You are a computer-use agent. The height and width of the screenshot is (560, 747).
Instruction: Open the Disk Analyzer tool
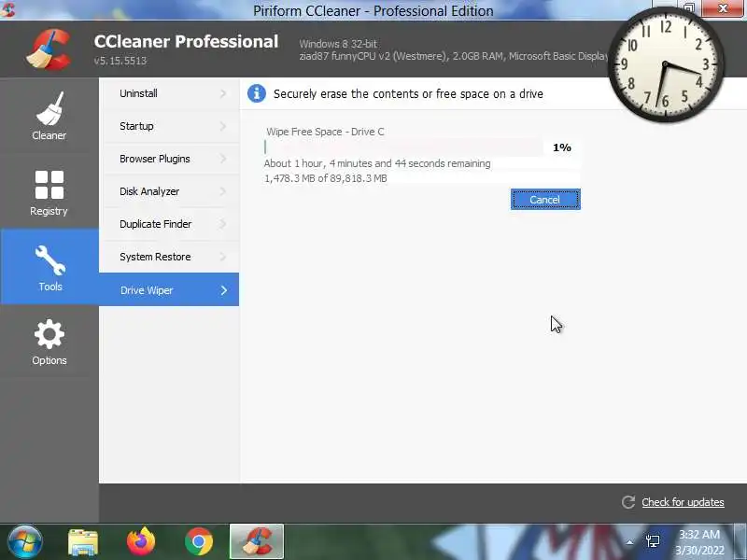169,191
